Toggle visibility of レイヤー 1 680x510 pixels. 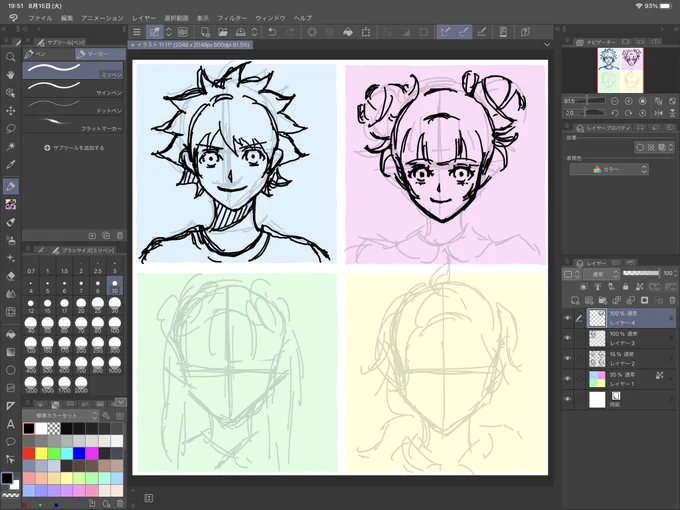tap(567, 379)
